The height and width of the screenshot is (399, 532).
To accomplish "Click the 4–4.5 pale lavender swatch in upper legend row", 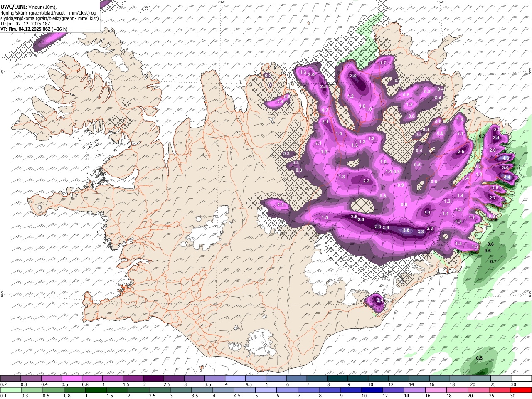I will pos(234,378).
